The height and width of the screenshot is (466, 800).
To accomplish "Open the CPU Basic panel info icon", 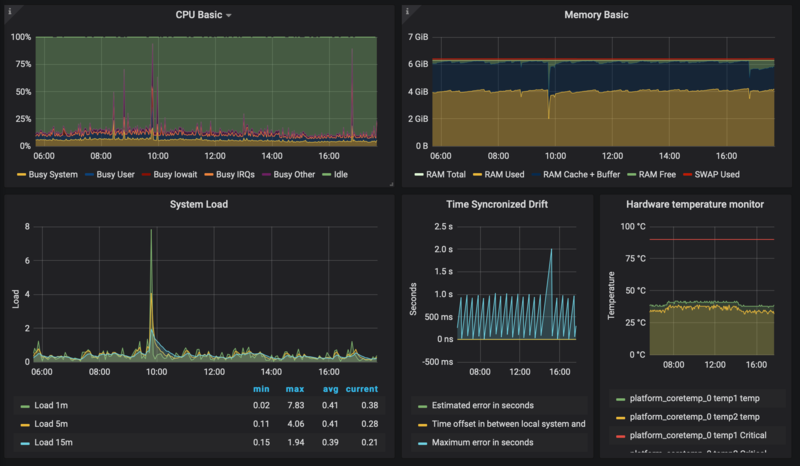I will click(x=9, y=11).
